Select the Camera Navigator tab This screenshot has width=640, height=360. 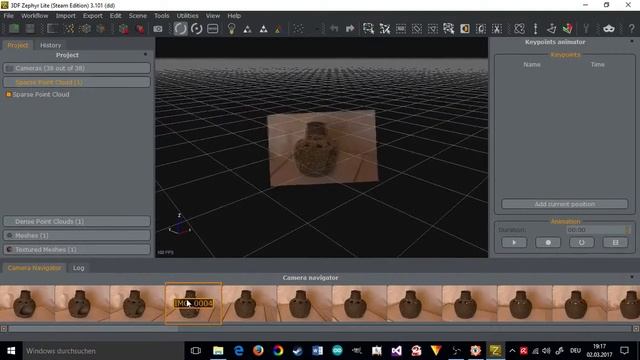click(x=35, y=268)
